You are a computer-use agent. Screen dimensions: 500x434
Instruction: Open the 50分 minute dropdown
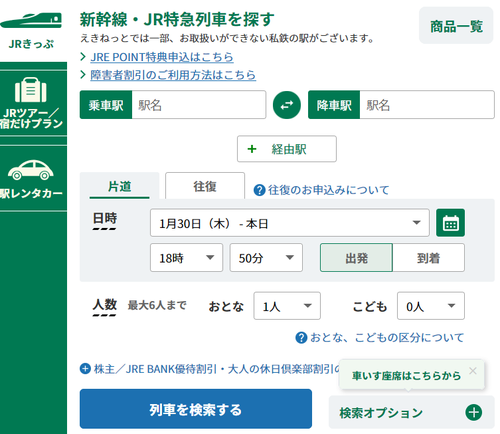[x=266, y=258]
